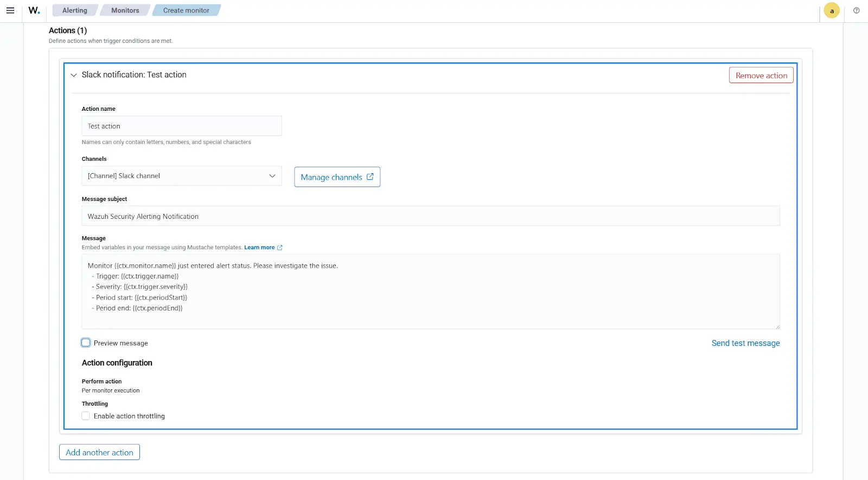The image size is (868, 480).
Task: Collapse the Slack notification action panel
Action: click(74, 75)
